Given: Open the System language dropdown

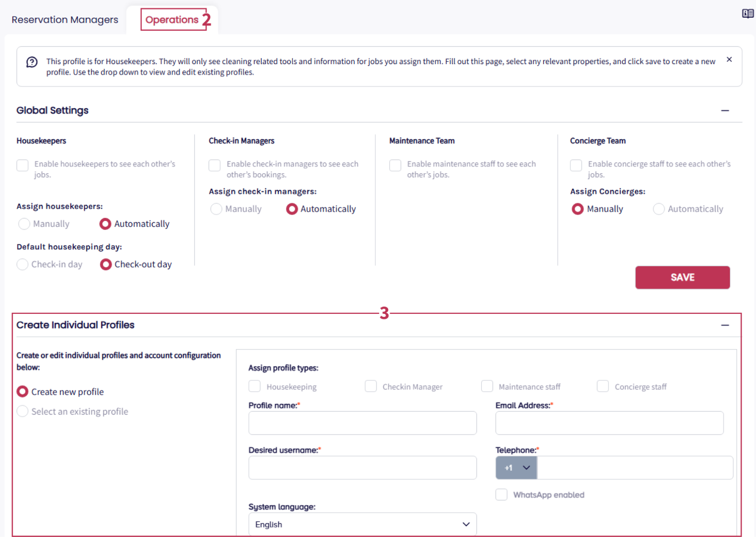Looking at the screenshot, I should click(x=362, y=524).
